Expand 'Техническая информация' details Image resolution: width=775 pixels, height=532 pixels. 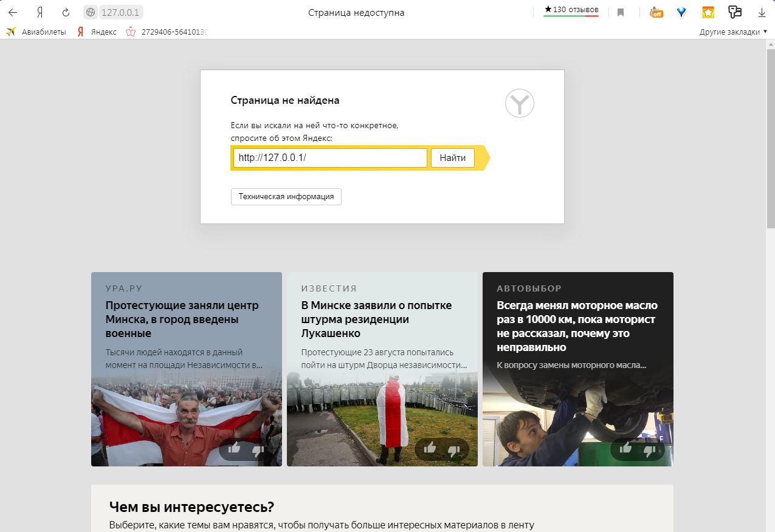click(x=286, y=197)
